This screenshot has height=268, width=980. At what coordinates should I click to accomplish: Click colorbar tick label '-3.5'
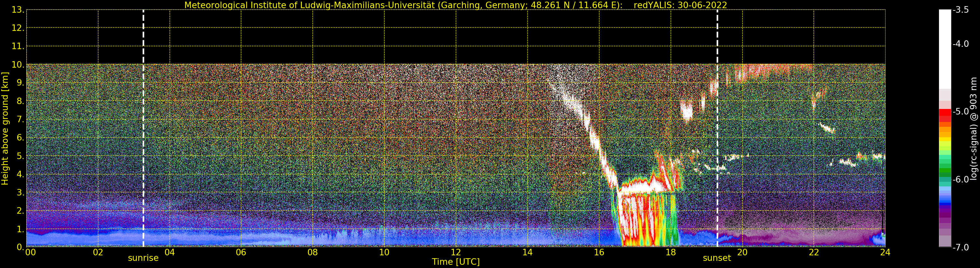point(960,10)
